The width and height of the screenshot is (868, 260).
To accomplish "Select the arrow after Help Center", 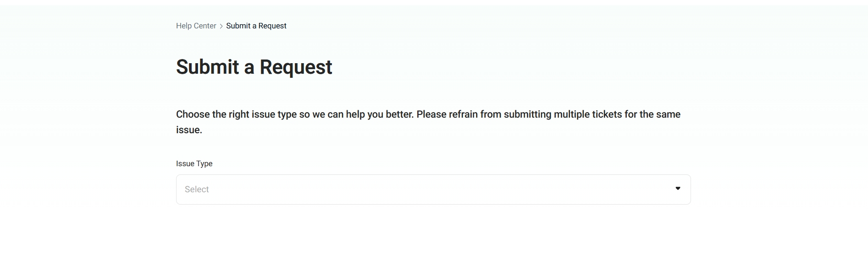I will click(221, 26).
